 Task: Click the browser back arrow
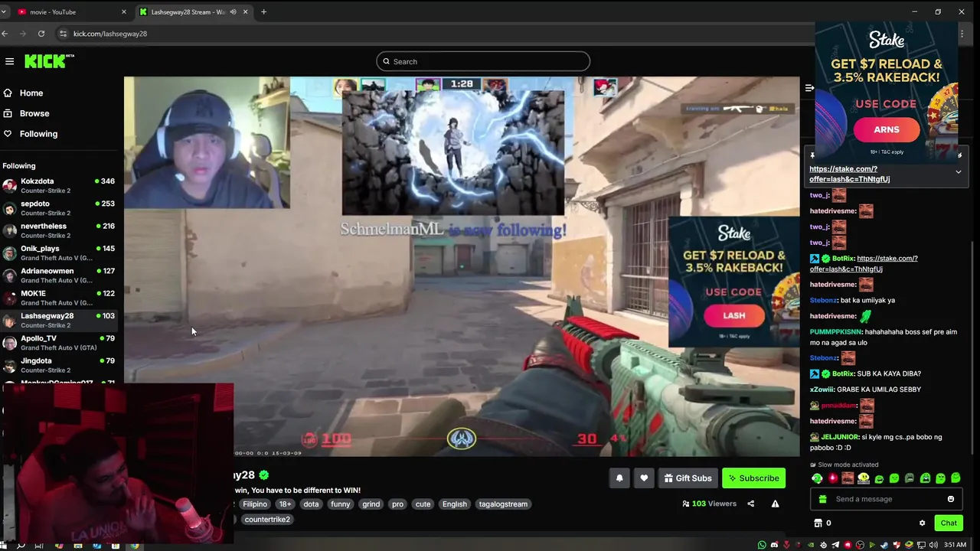5,34
